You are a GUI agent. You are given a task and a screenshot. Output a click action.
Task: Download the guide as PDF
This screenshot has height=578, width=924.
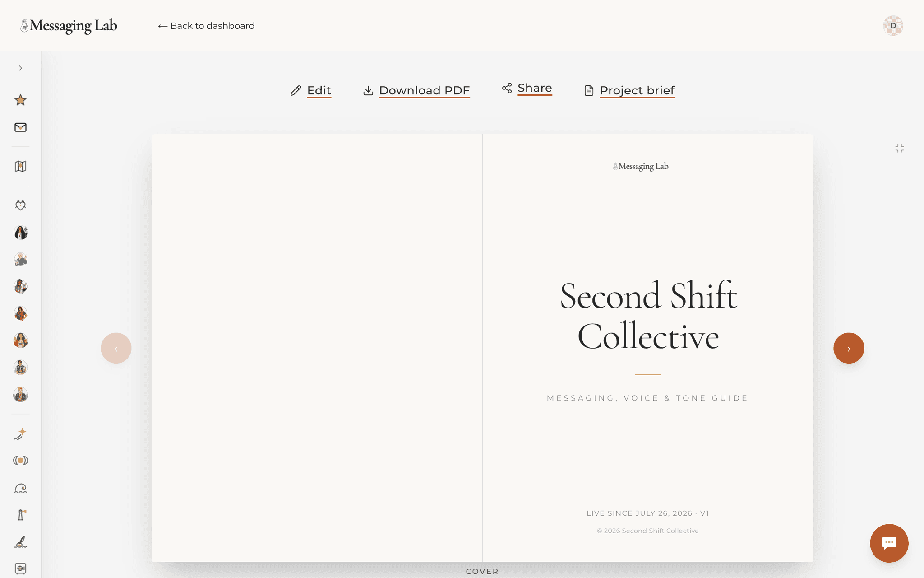(x=416, y=90)
